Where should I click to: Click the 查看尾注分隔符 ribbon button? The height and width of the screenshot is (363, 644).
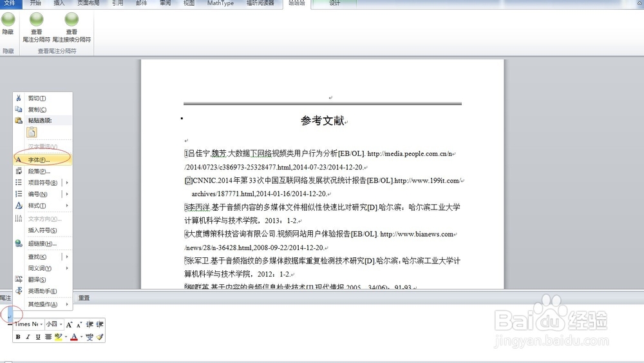(x=36, y=27)
